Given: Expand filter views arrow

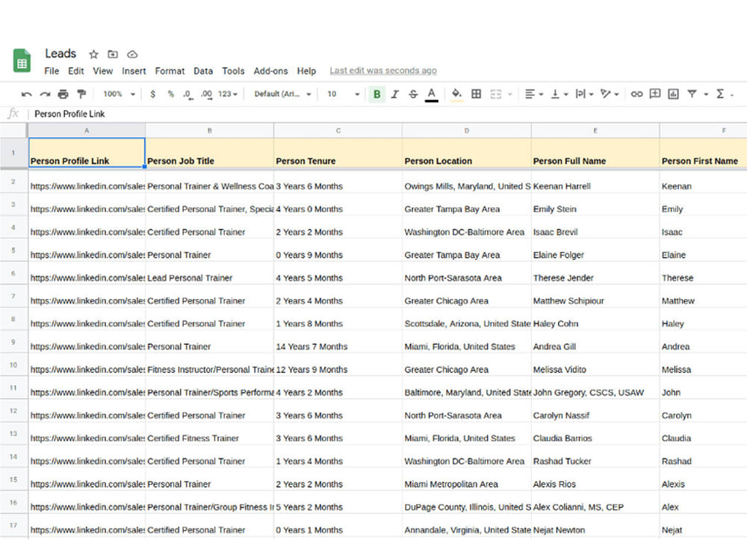Looking at the screenshot, I should (706, 94).
